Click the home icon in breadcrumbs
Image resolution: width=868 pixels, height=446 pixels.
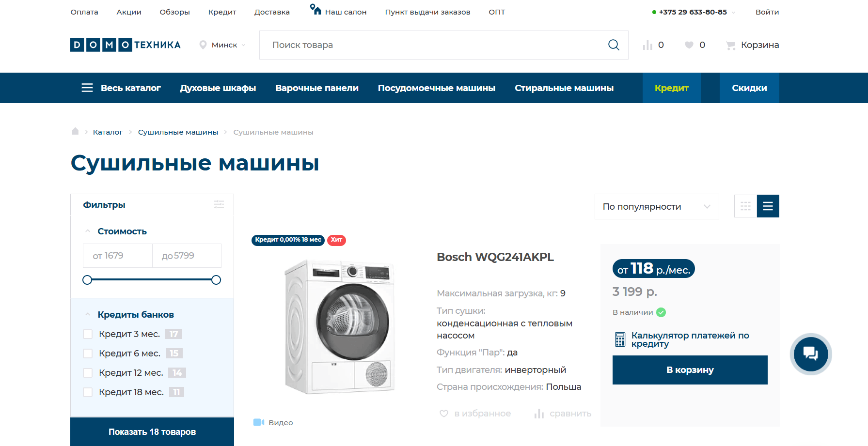point(75,131)
